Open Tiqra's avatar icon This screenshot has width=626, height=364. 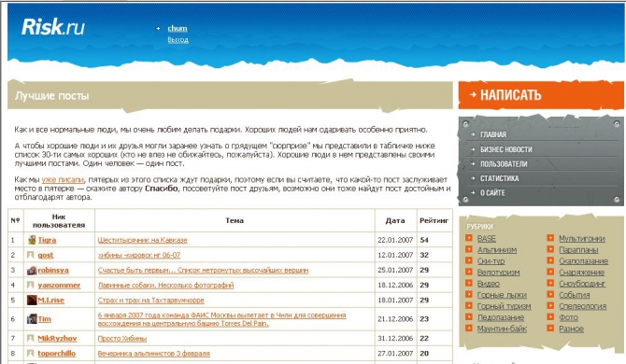[32, 240]
